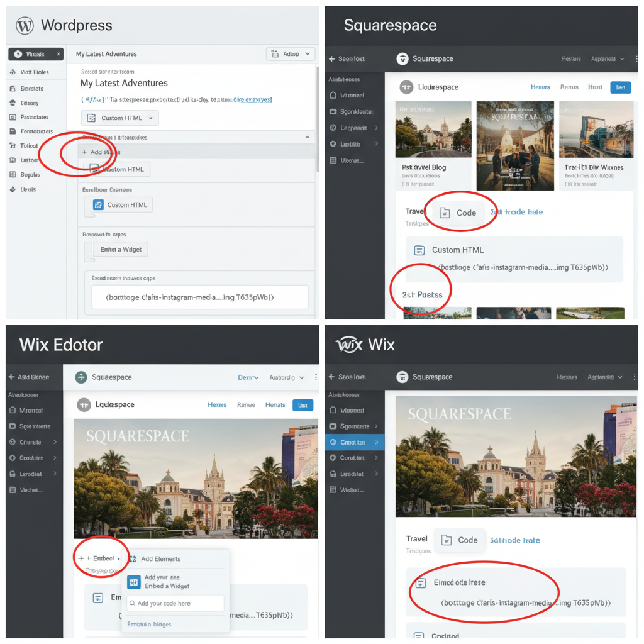644x644 pixels.
Task: Click the grid icon beside "Bopolas" in Wordpress sidebar
Action: click(13, 175)
